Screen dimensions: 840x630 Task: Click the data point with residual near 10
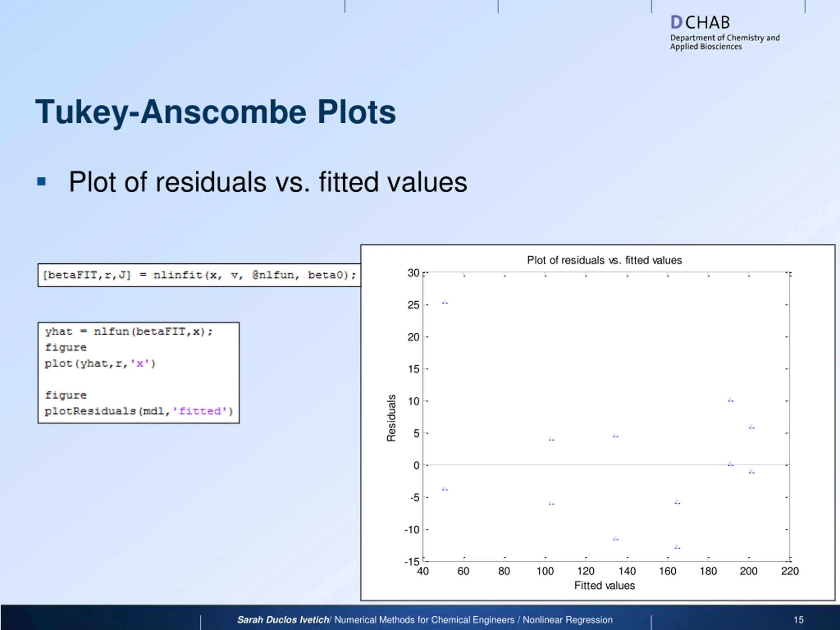tap(730, 400)
